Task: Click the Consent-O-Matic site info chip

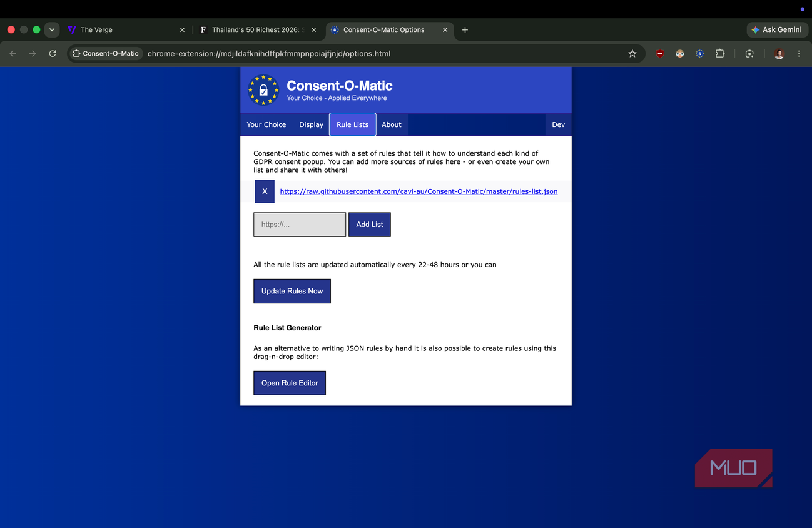Action: tap(106, 54)
